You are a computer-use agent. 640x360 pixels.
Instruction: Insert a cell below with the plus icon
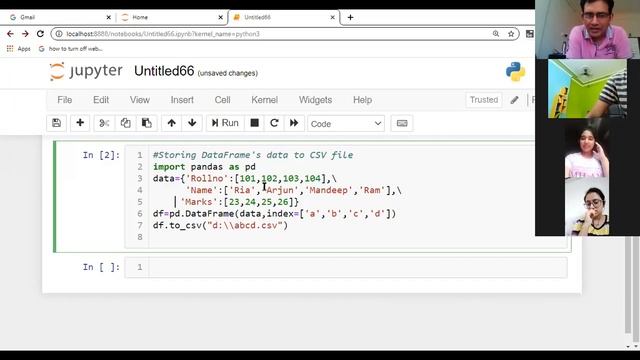click(x=80, y=123)
